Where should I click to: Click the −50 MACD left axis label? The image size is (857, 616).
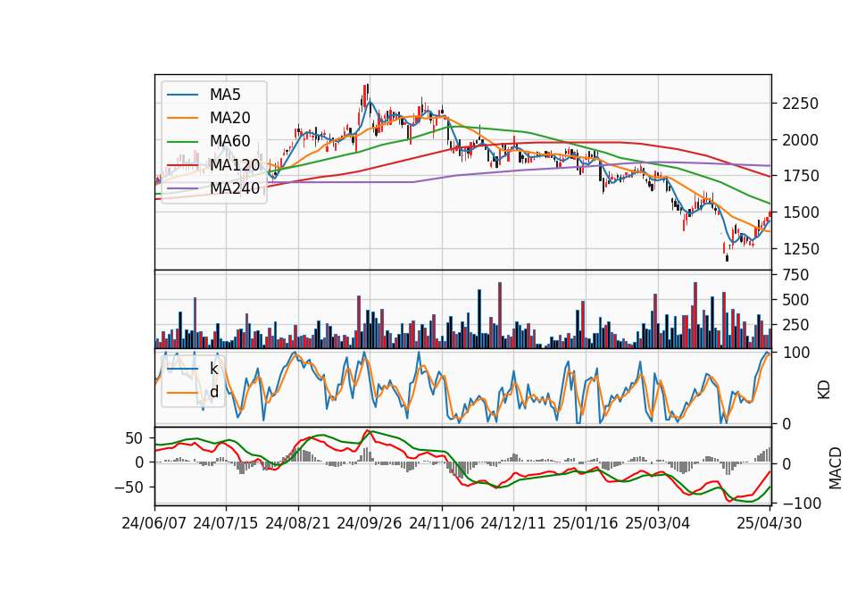(x=129, y=487)
